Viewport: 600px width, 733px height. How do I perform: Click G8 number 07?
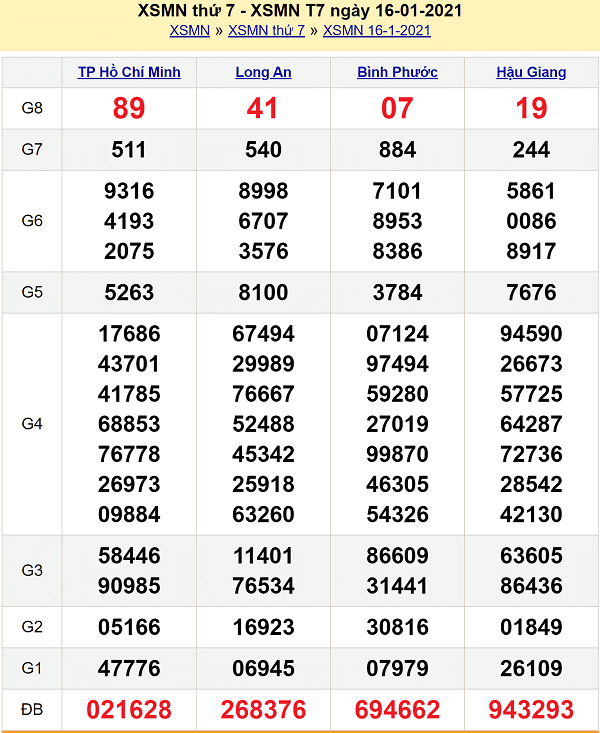pos(397,108)
